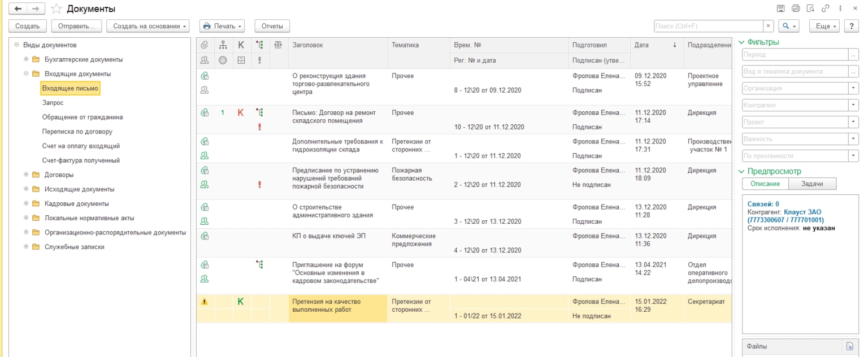Open the Создать на основании dropdown
This screenshot has height=357, width=868.
click(x=150, y=26)
